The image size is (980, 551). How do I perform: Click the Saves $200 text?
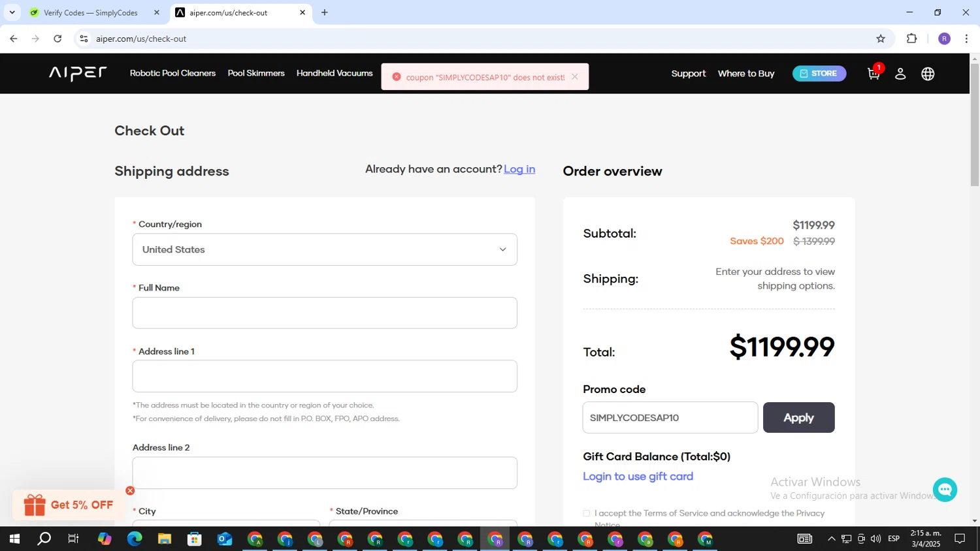coord(757,241)
